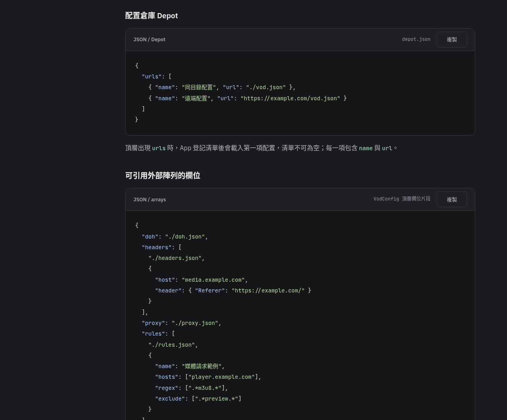The image size is (507, 420).
Task: Click the "headers" key
Action: pos(157,247)
